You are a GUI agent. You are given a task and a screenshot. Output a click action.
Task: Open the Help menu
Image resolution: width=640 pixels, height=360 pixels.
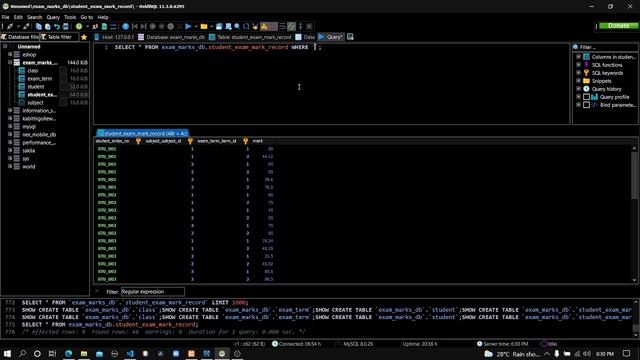(x=103, y=17)
